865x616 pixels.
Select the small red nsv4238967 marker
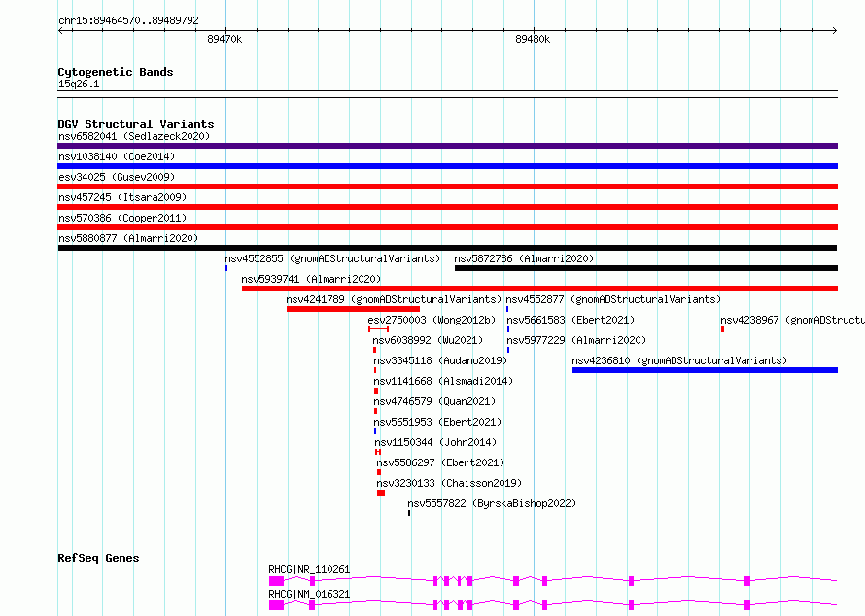click(x=723, y=329)
